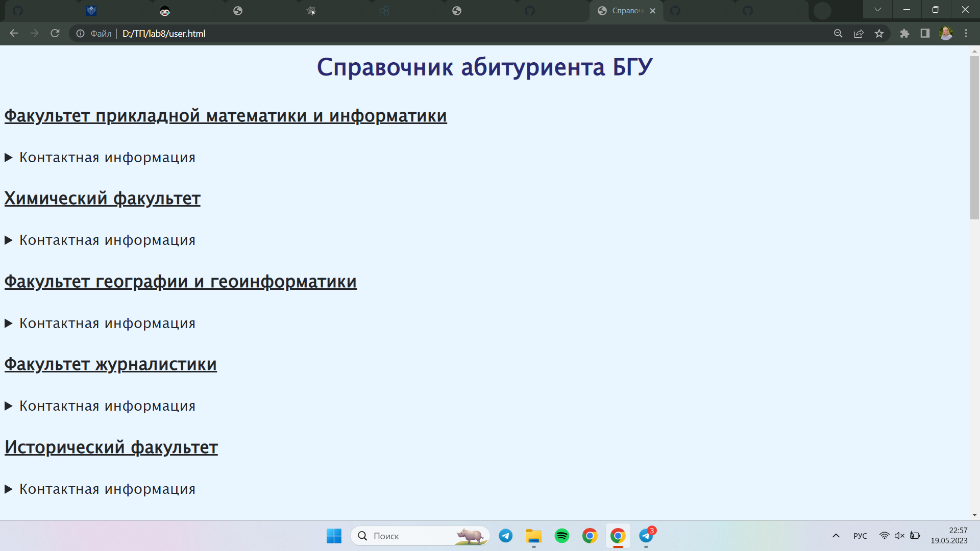Image resolution: width=980 pixels, height=551 pixels.
Task: Open Факультет географии и геоинформатики link
Action: tap(180, 282)
